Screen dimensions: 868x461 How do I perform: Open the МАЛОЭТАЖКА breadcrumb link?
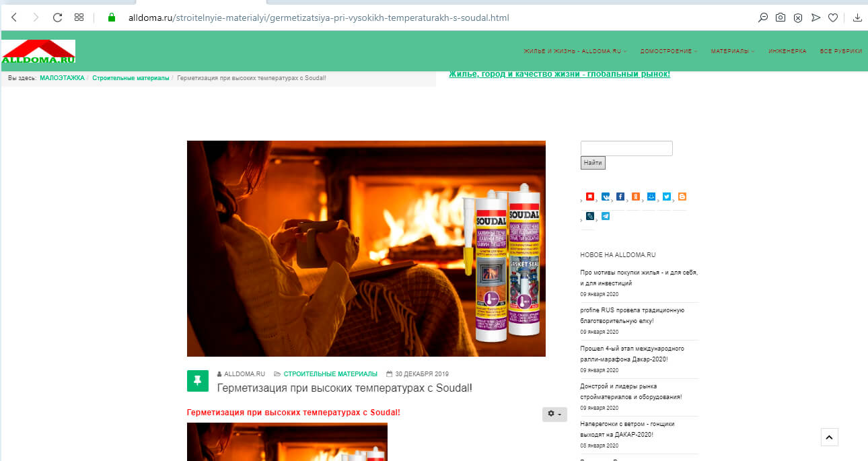pos(62,78)
